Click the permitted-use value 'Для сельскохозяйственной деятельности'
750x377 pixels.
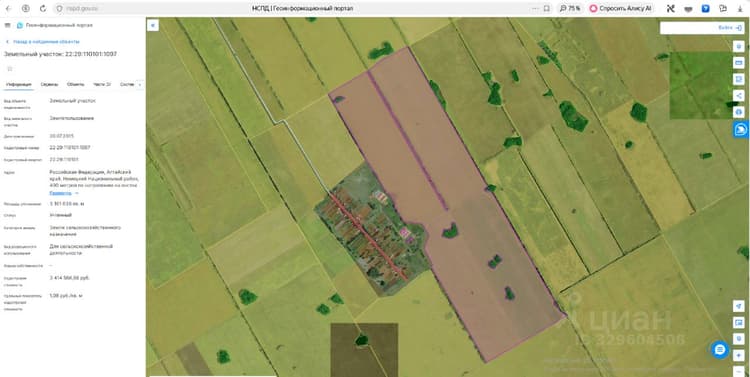click(81, 249)
